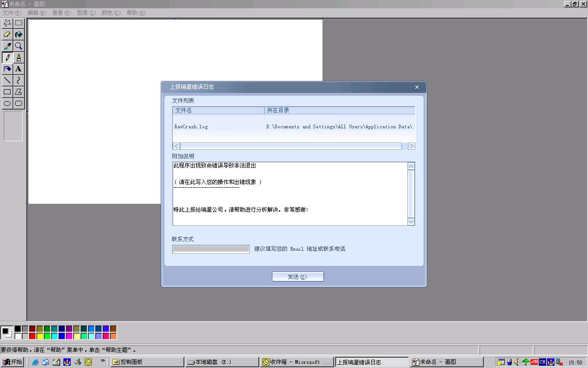Pick the magenta palette swatch
The width and height of the screenshot is (588, 368).
[x=69, y=336]
